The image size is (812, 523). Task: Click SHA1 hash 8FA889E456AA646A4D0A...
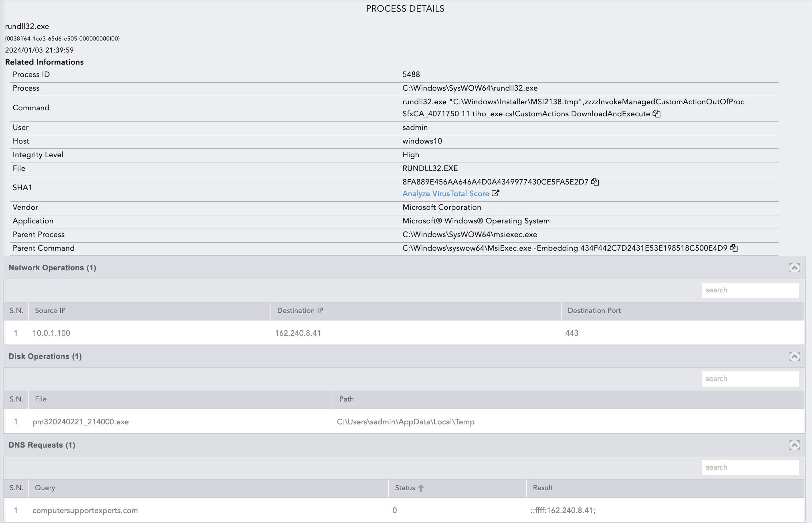pos(495,182)
